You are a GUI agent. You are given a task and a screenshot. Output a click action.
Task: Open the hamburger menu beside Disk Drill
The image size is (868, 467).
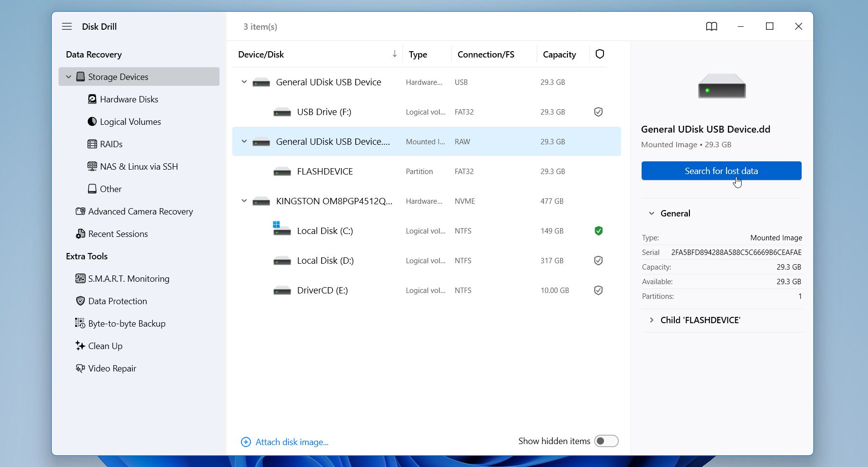(x=67, y=26)
